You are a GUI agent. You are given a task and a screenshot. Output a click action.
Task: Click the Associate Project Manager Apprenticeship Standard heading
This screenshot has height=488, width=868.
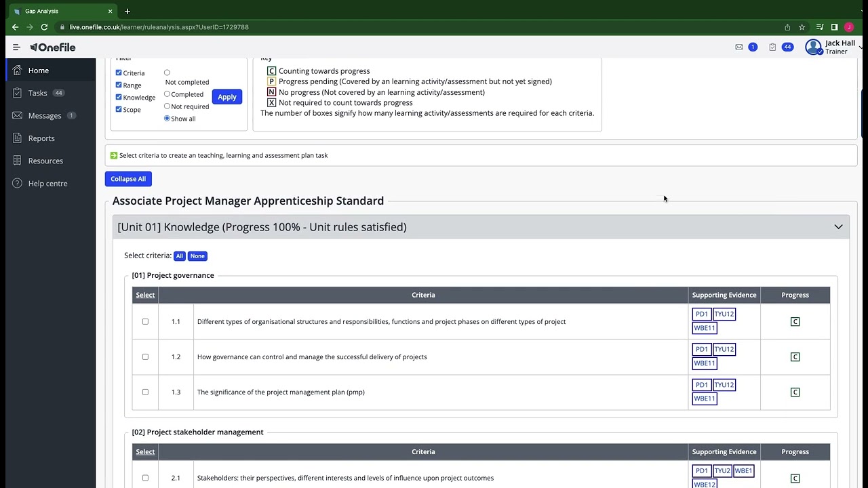(248, 201)
